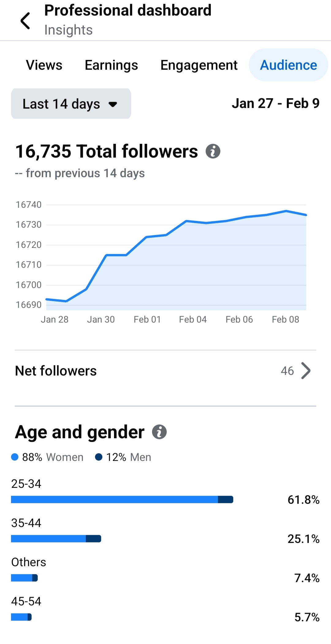This screenshot has width=331, height=644.
Task: Click the dark Men legend dot
Action: tap(99, 457)
